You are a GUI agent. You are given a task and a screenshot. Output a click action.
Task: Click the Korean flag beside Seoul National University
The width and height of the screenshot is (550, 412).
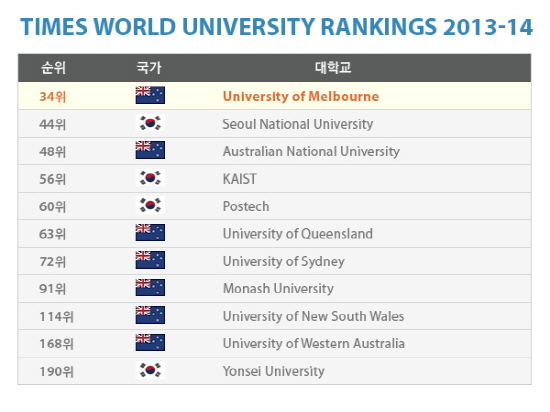click(150, 123)
